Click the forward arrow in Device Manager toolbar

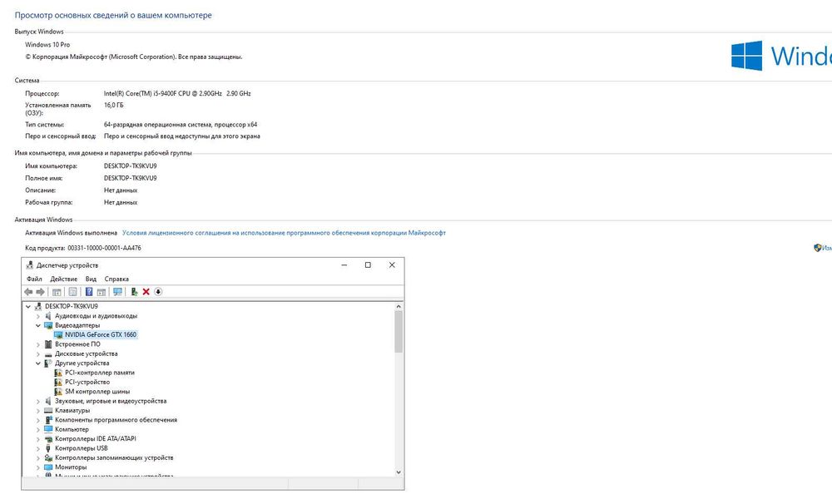tap(40, 292)
